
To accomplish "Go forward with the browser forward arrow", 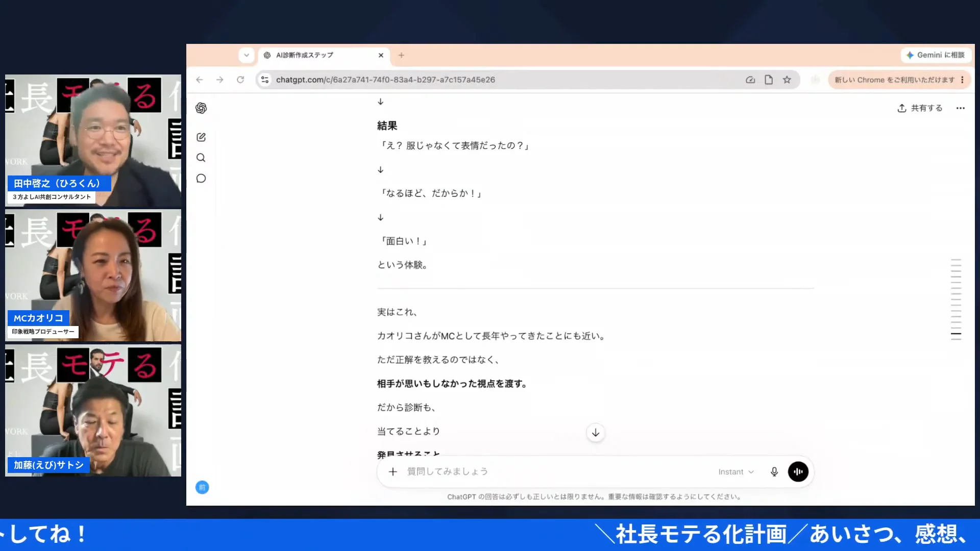I will click(220, 80).
